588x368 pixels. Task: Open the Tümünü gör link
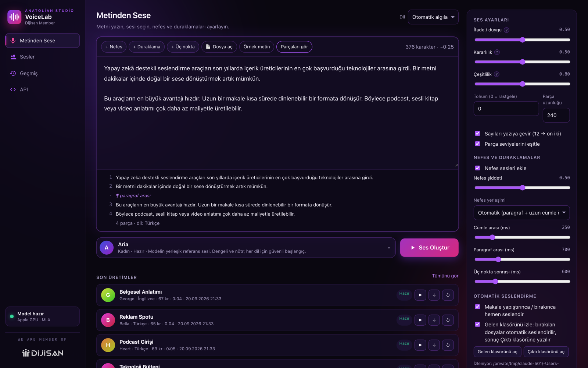pyautogui.click(x=445, y=276)
